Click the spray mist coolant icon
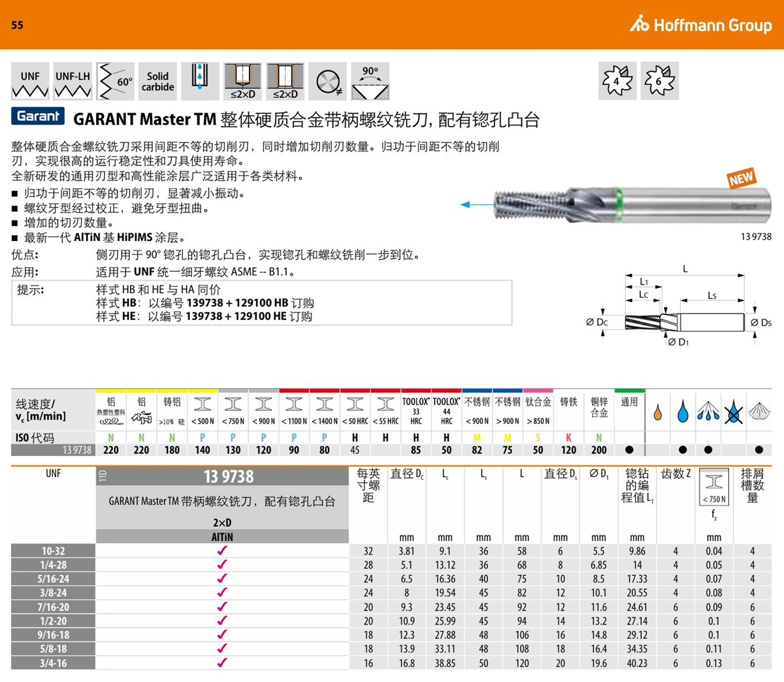This screenshot has height=682, width=784. tap(708, 412)
